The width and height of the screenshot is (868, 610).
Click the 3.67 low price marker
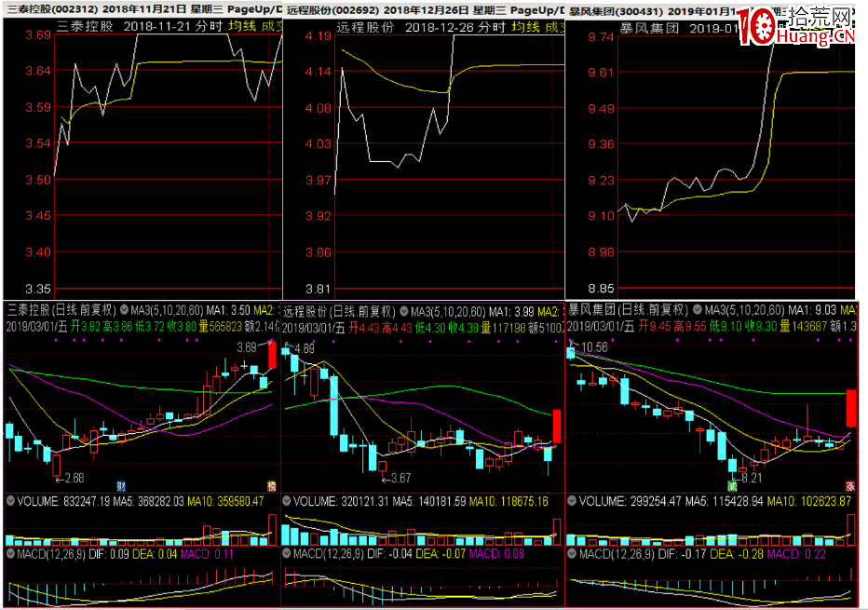point(400,478)
